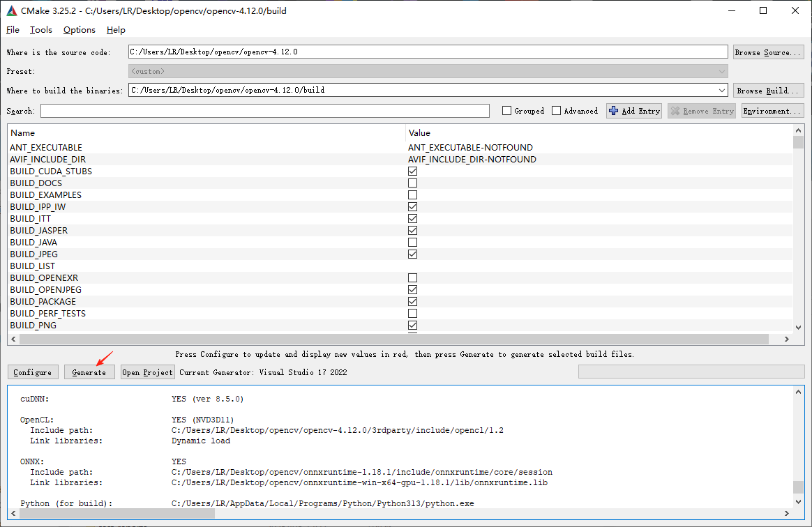Open the Preset custom dropdown

pyautogui.click(x=428, y=71)
